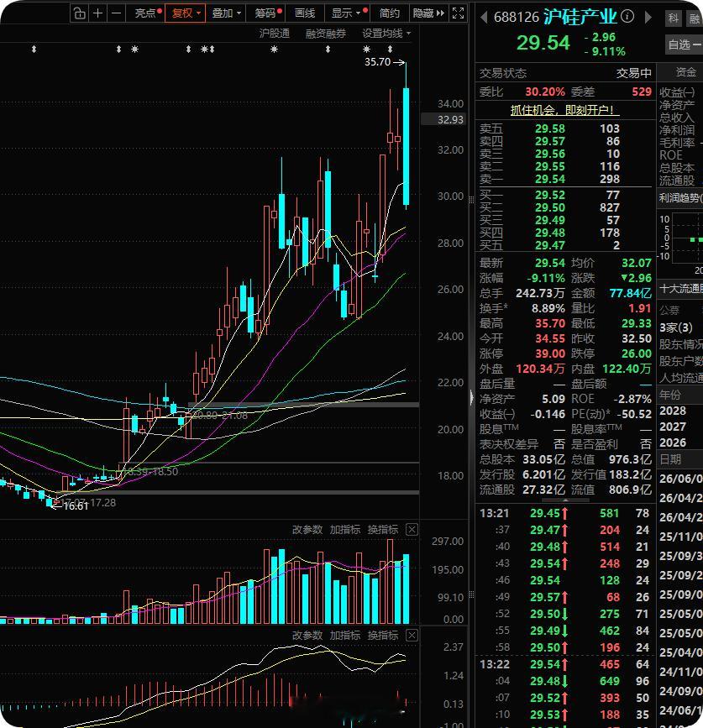The width and height of the screenshot is (703, 728).
Task: Enter fullscreen chart mode icon
Action: tap(458, 13)
